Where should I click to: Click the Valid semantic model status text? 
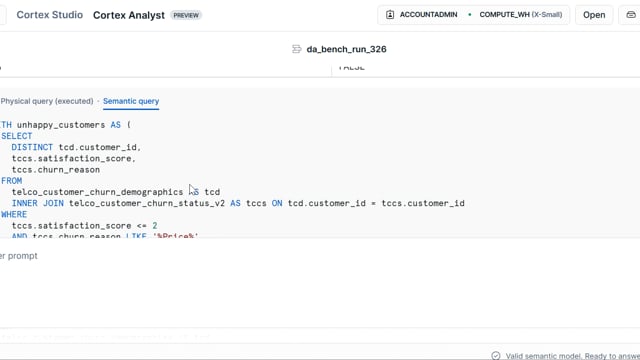573,356
